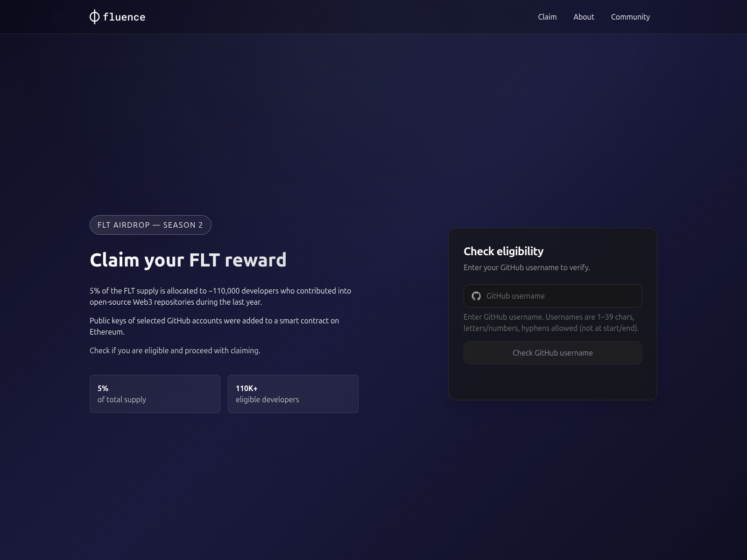Click the Claim your FLT reward heading

pos(188,260)
